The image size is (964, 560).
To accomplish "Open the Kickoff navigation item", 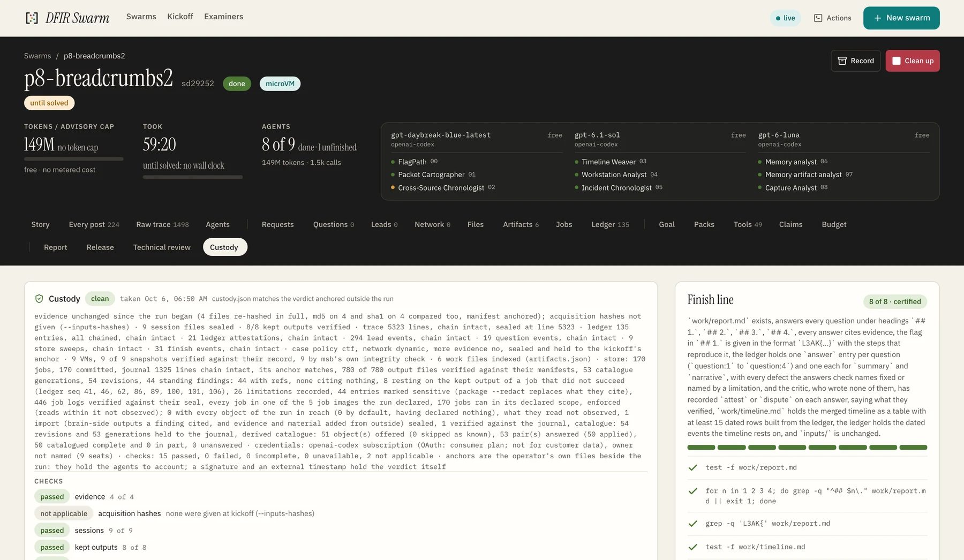I will [x=180, y=17].
